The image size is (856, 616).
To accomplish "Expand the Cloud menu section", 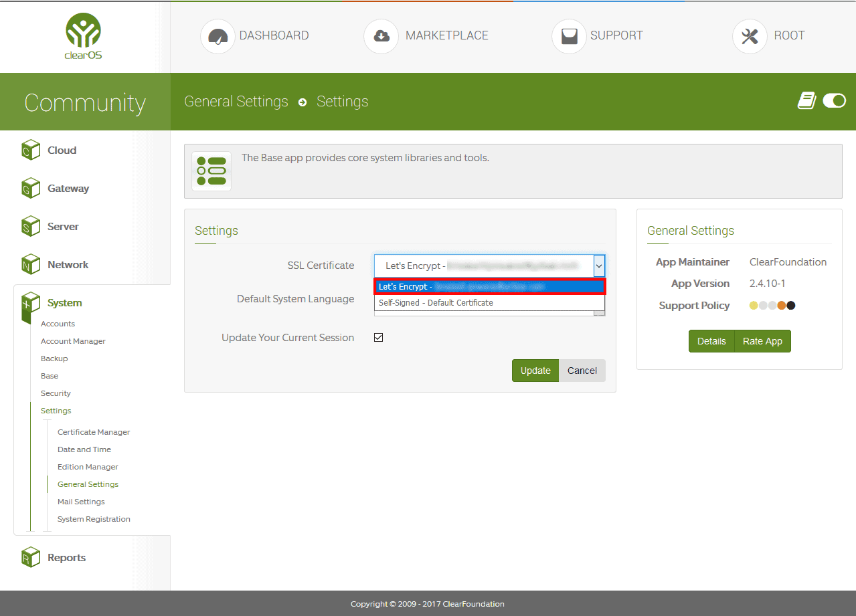I will [x=62, y=150].
